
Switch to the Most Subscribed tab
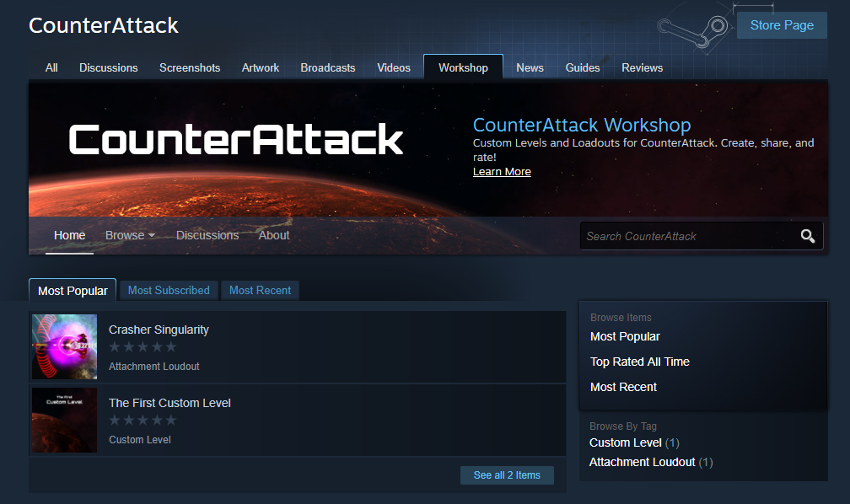coord(169,290)
